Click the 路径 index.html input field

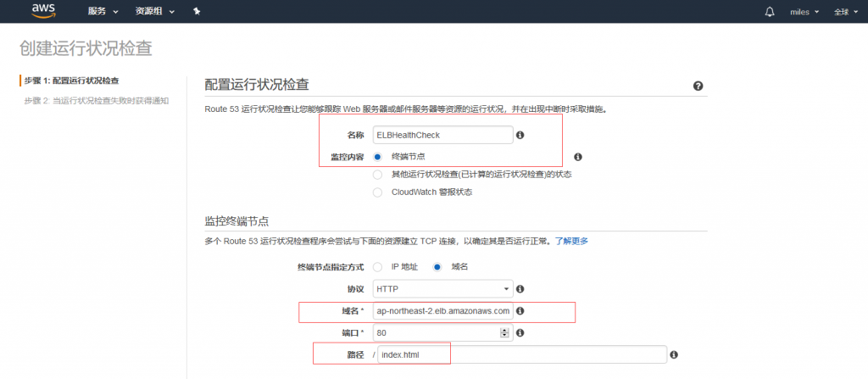point(522,354)
